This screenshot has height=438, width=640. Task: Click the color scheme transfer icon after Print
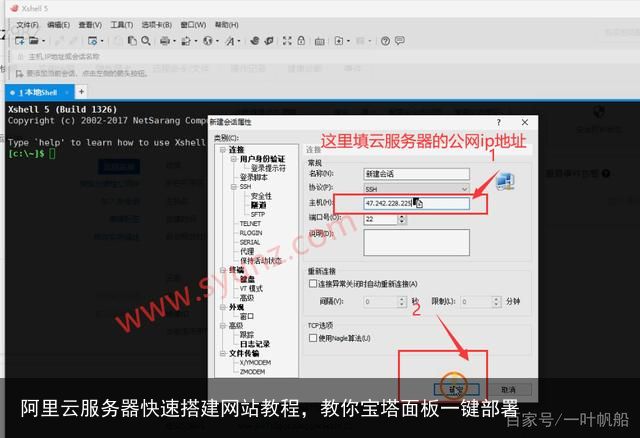point(186,41)
